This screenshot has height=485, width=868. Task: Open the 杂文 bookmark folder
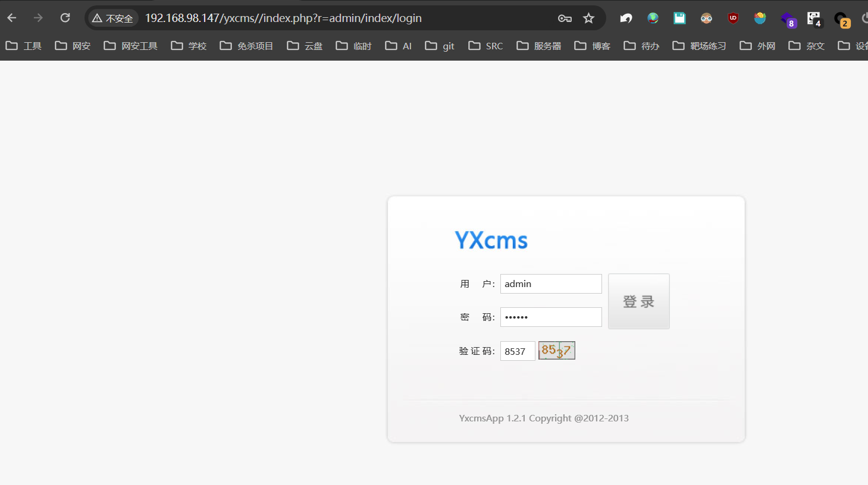tap(806, 46)
